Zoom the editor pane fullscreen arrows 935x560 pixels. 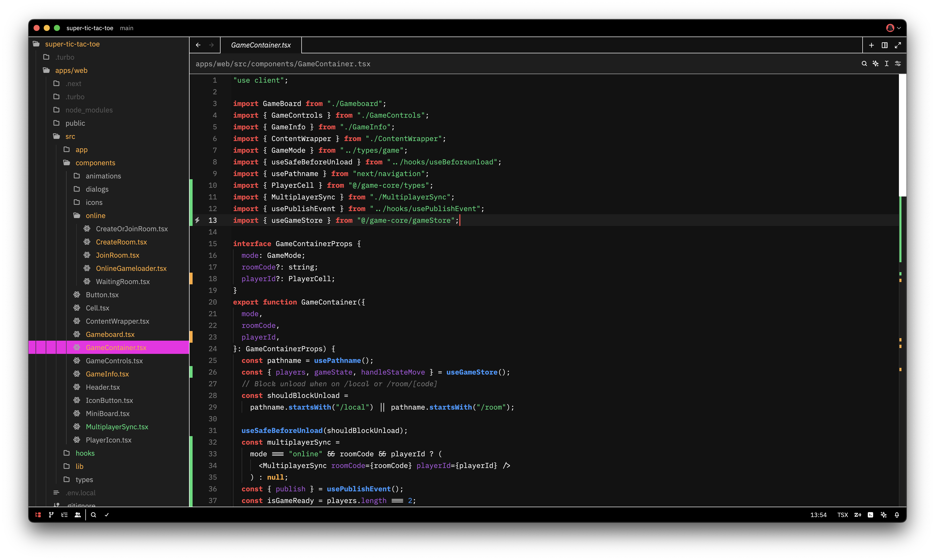click(x=898, y=45)
